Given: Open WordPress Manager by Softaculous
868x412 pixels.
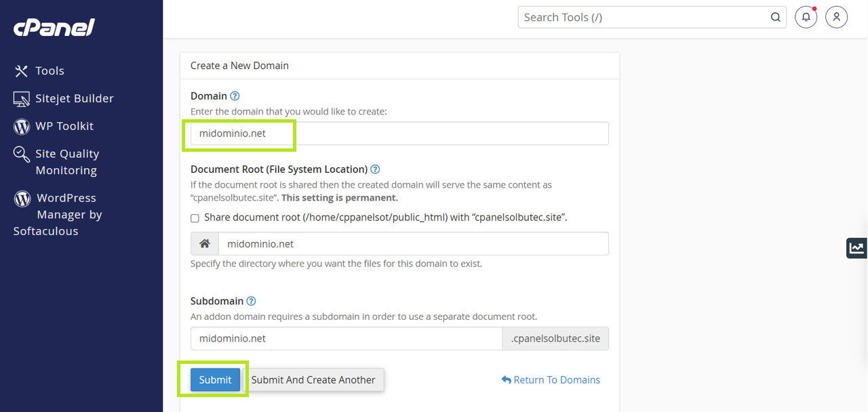Looking at the screenshot, I should point(66,214).
